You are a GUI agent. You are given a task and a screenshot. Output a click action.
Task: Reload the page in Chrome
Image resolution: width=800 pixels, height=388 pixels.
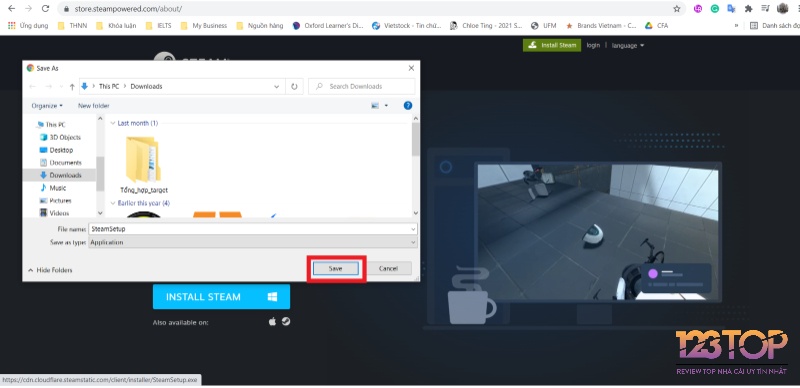click(x=45, y=9)
